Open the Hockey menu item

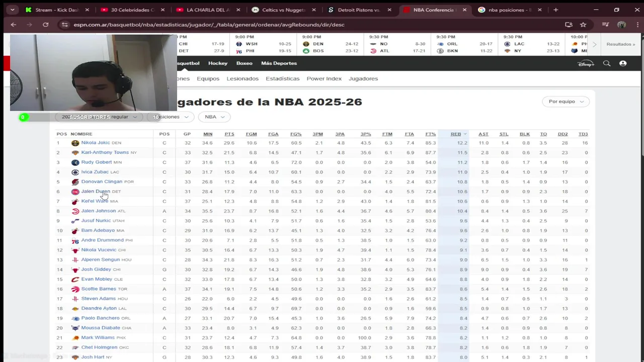pos(218,63)
